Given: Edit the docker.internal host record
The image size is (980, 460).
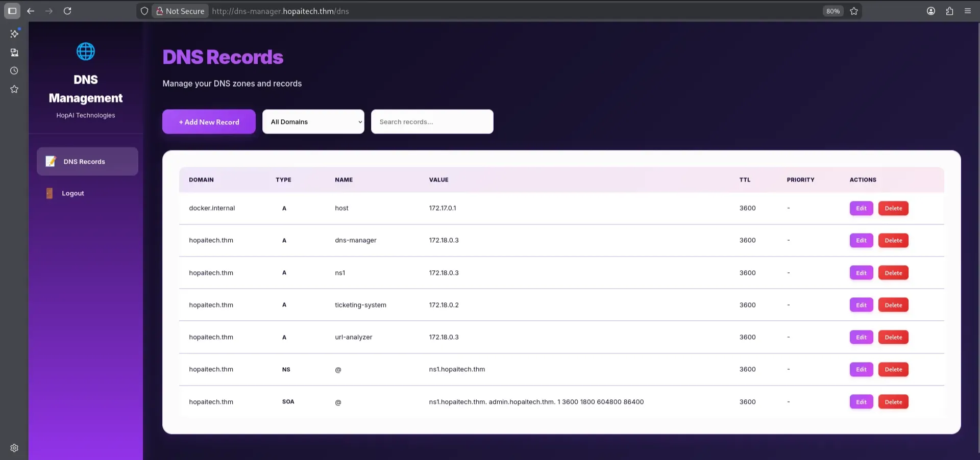Looking at the screenshot, I should 861,208.
